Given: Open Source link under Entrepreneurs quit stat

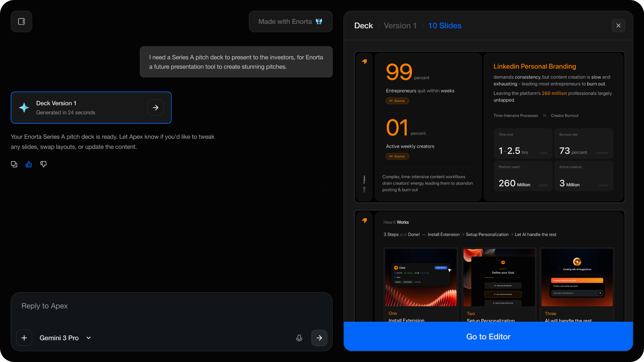Looking at the screenshot, I should (397, 101).
